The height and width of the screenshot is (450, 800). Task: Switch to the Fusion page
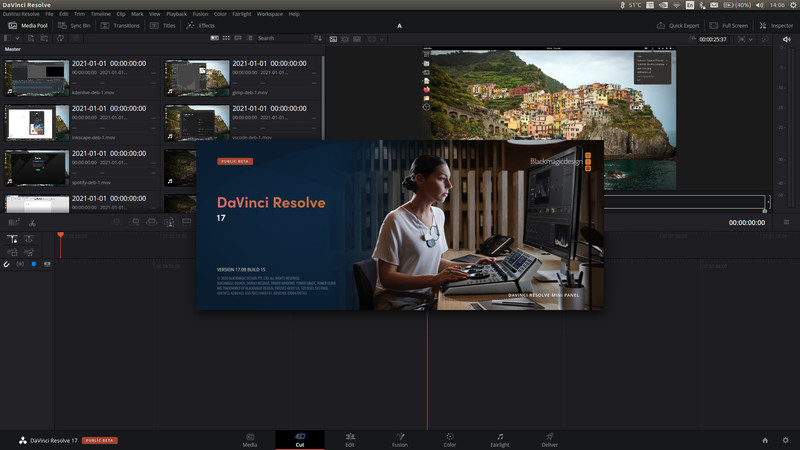(x=400, y=440)
